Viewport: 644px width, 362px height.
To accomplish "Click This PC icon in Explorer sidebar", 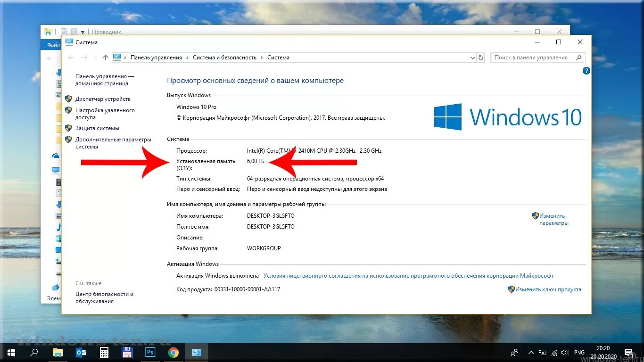I will pyautogui.click(x=56, y=170).
